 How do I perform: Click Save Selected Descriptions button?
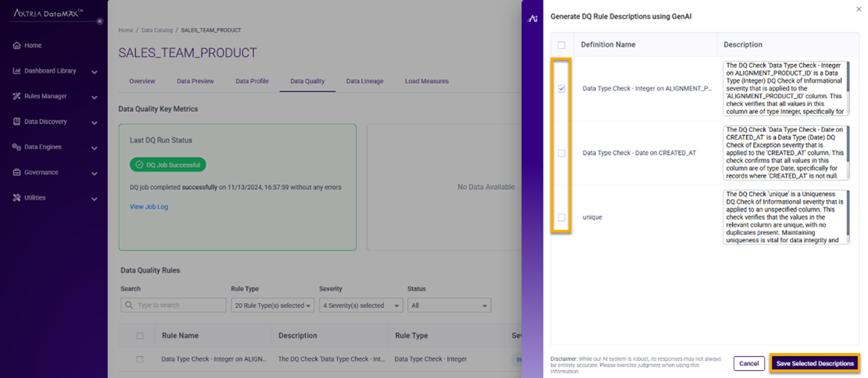click(x=814, y=363)
